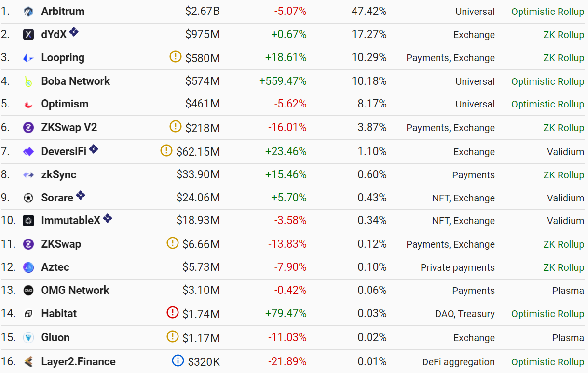The image size is (588, 373).
Task: Click the Gluon logo icon
Action: [28, 338]
